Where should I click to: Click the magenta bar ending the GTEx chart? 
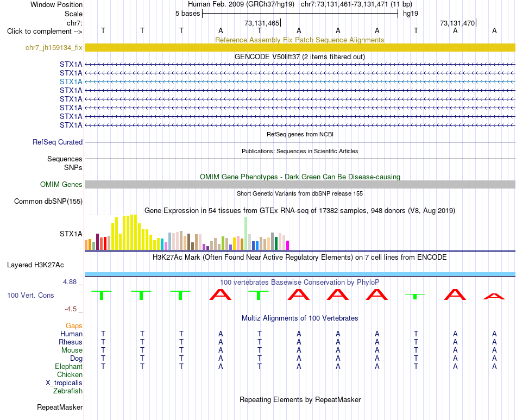click(x=287, y=246)
